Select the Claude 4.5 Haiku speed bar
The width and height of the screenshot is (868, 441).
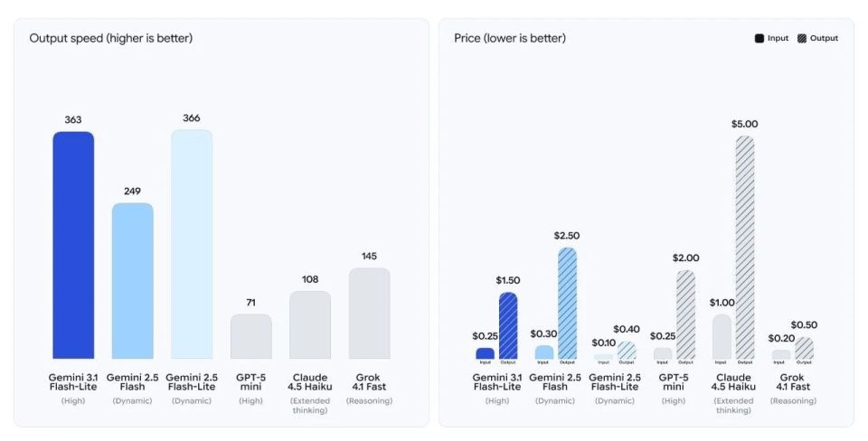(x=310, y=324)
